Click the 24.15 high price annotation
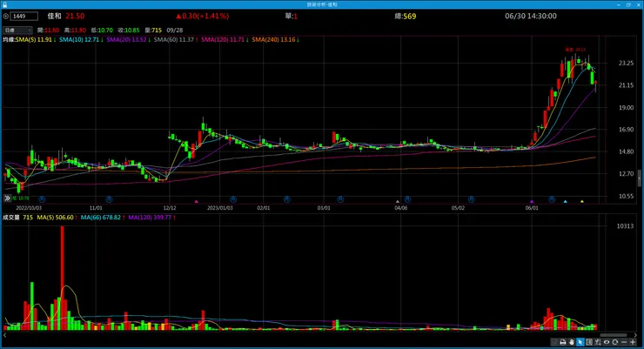Image resolution: width=644 pixels, height=349 pixels. [575, 50]
